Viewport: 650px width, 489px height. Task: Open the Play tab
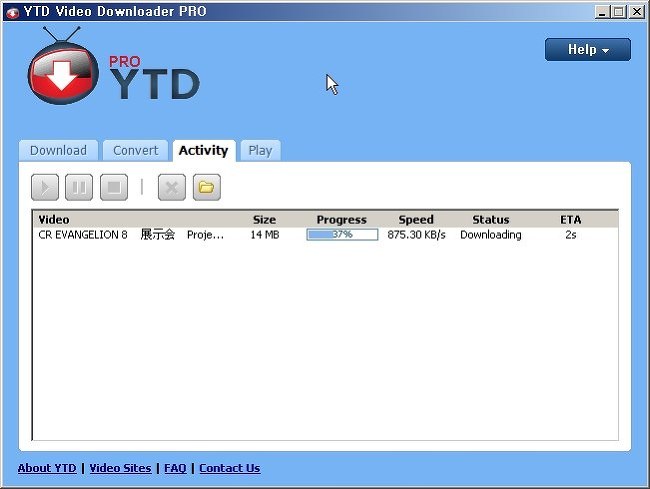tap(260, 150)
